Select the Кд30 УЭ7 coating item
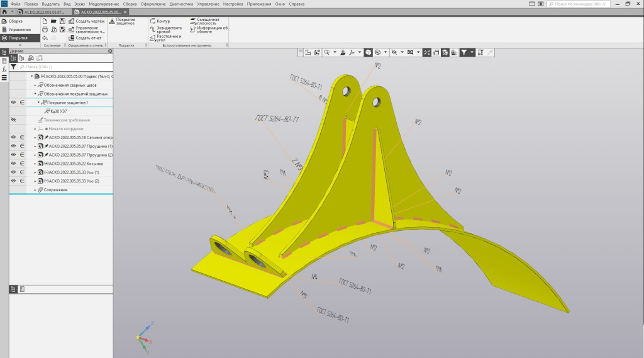The height and width of the screenshot is (358, 644). point(56,111)
